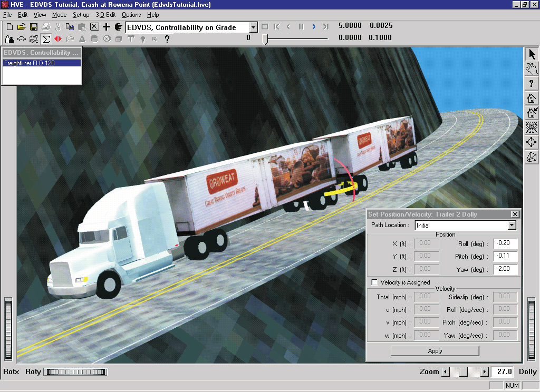This screenshot has width=540, height=392.
Task: Activate the hand pan tool
Action: coord(532,69)
